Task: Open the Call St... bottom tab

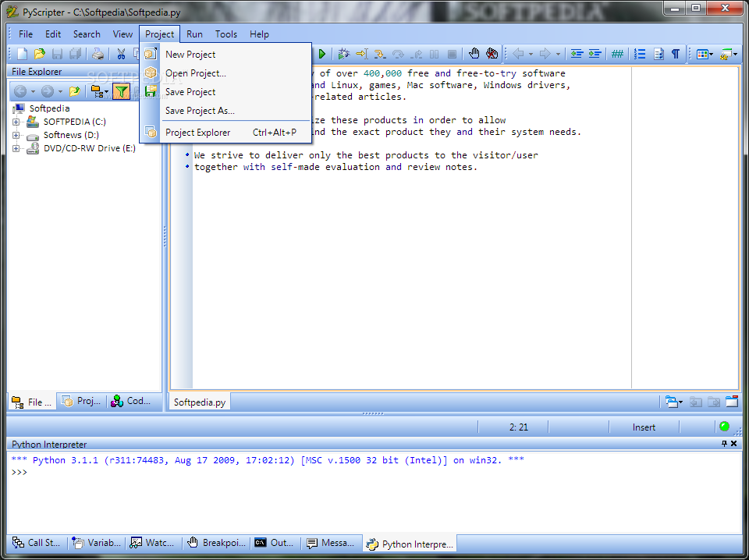Action: [x=37, y=543]
